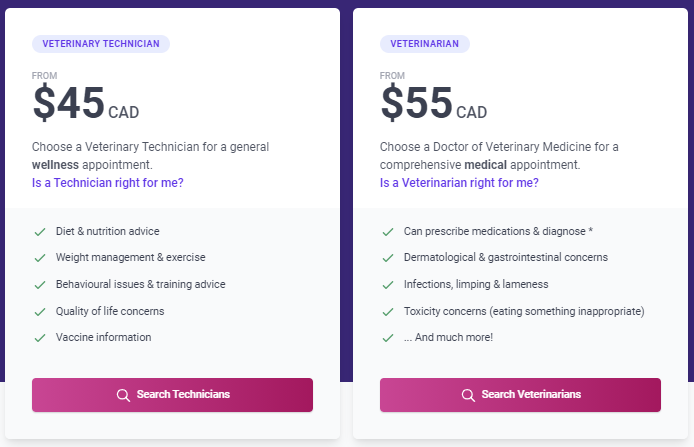Viewport: 694px width, 447px height.
Task: Click the $45 CAD price text
Action: pos(86,103)
